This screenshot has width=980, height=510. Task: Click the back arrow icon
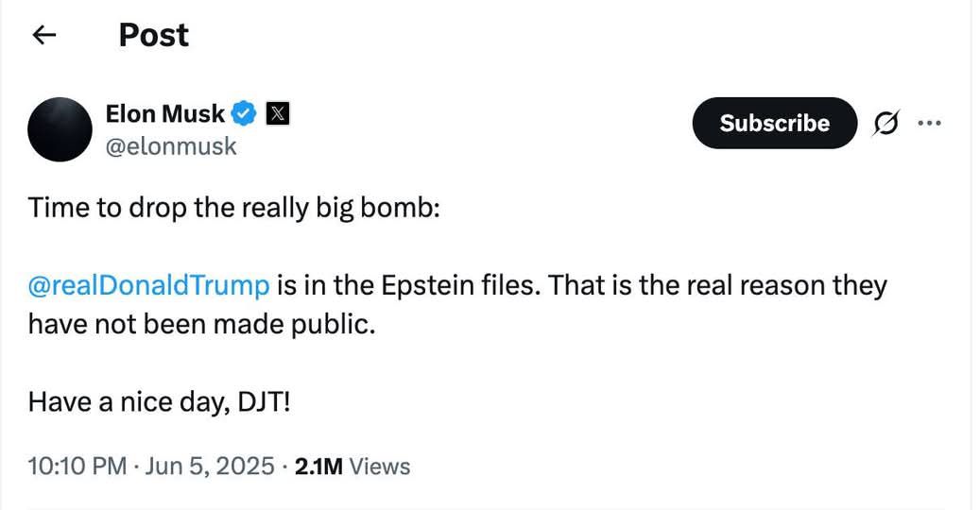click(43, 36)
